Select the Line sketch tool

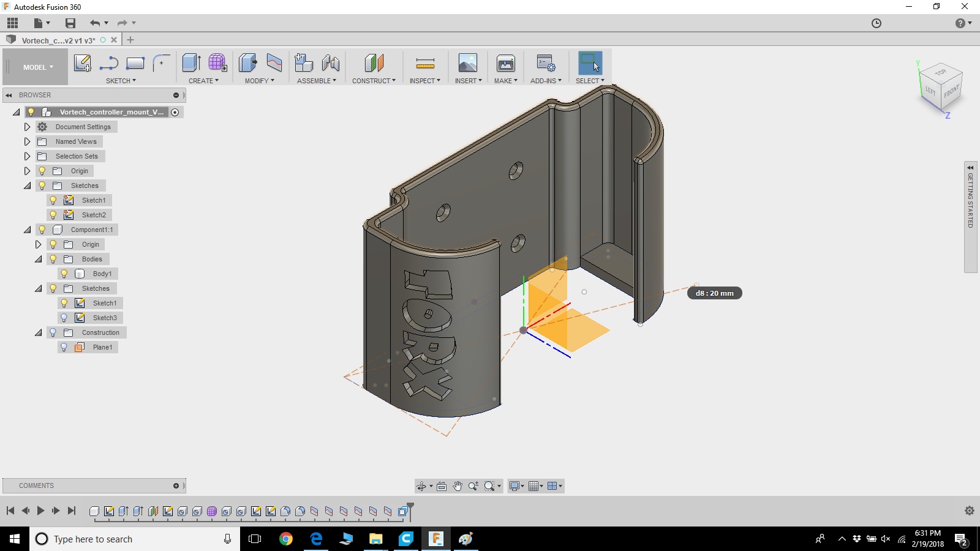109,62
